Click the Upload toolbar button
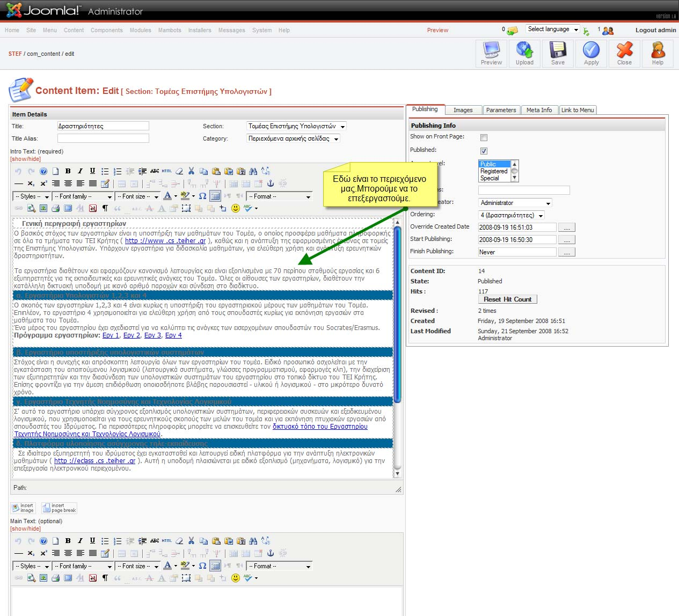 (524, 53)
